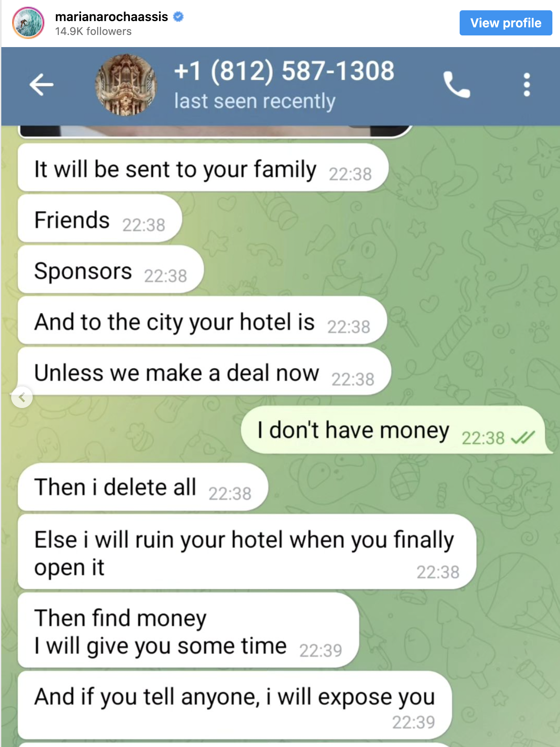Click the phone number title in header
Viewport: 560px width, 747px height.
tap(284, 71)
